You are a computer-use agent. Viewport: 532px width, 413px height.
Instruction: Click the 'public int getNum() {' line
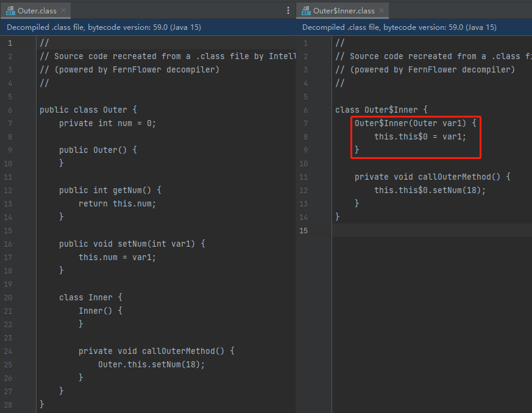(110, 190)
